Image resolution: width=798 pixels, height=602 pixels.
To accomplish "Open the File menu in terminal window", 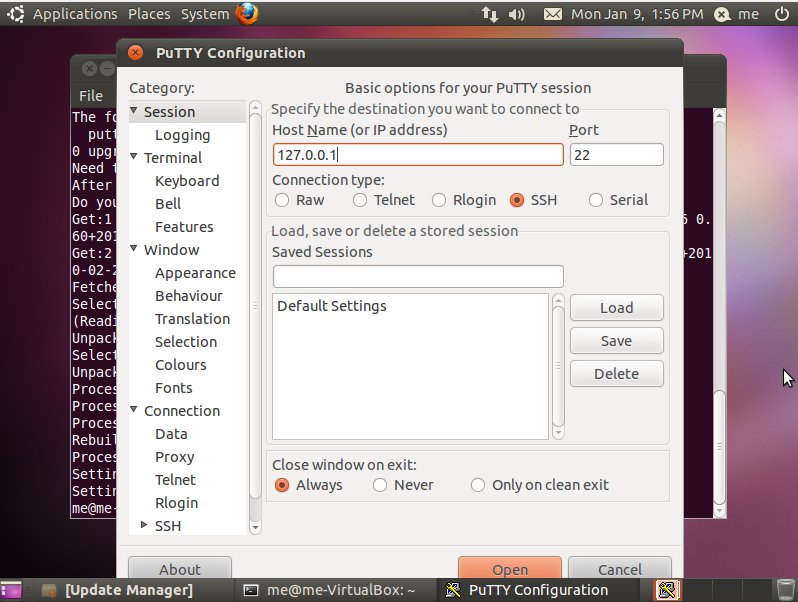I will [x=91, y=96].
